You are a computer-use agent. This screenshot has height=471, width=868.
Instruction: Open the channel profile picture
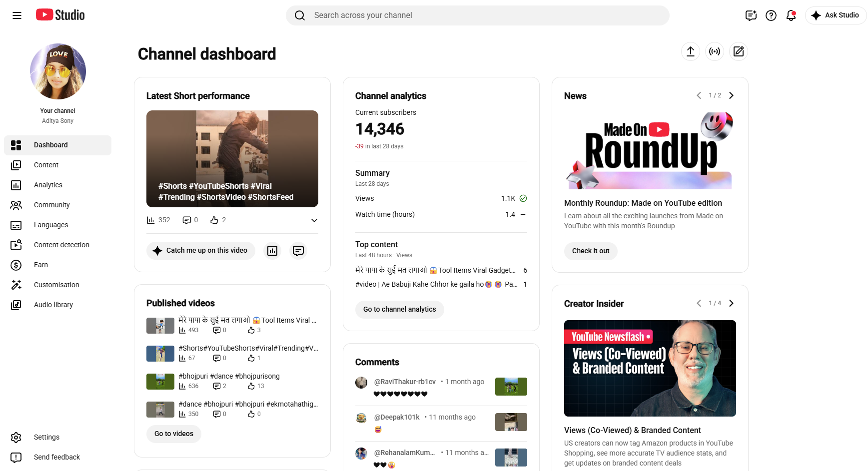pos(58,71)
